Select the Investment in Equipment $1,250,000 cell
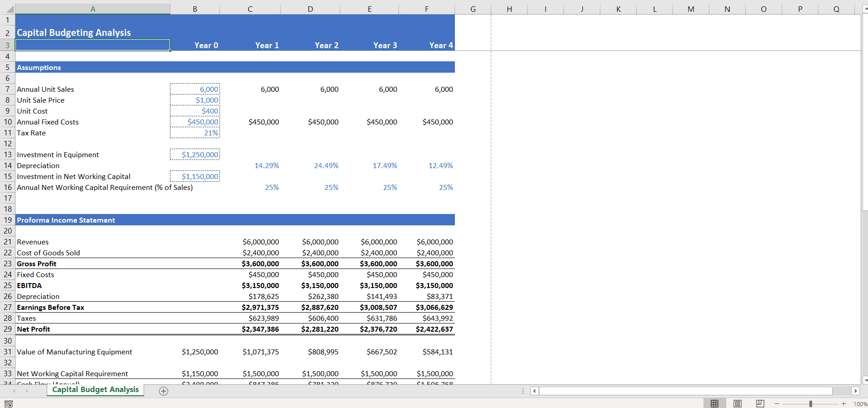Image resolution: width=868 pixels, height=408 pixels. tap(195, 154)
